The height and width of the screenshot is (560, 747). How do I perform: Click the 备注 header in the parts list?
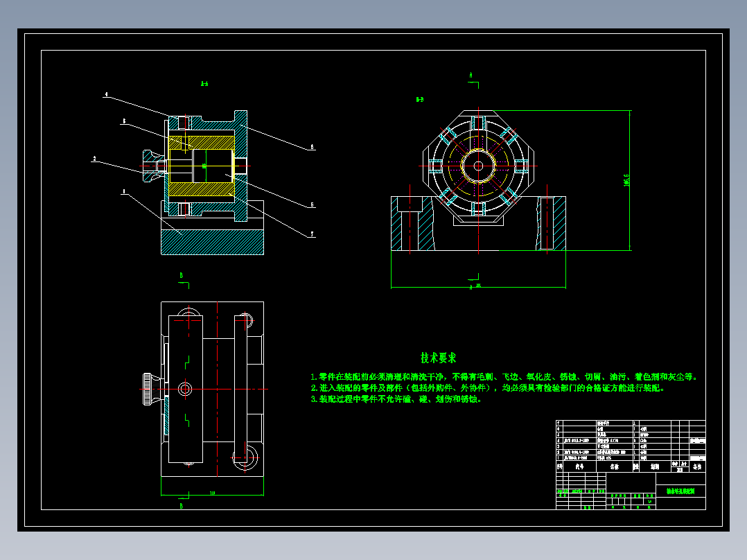point(697,466)
